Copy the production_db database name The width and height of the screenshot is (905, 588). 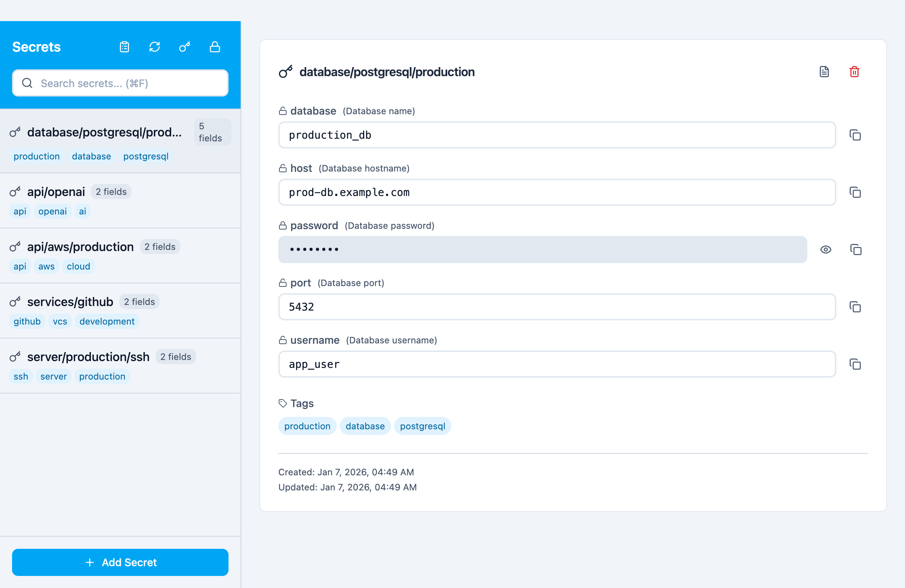point(856,135)
